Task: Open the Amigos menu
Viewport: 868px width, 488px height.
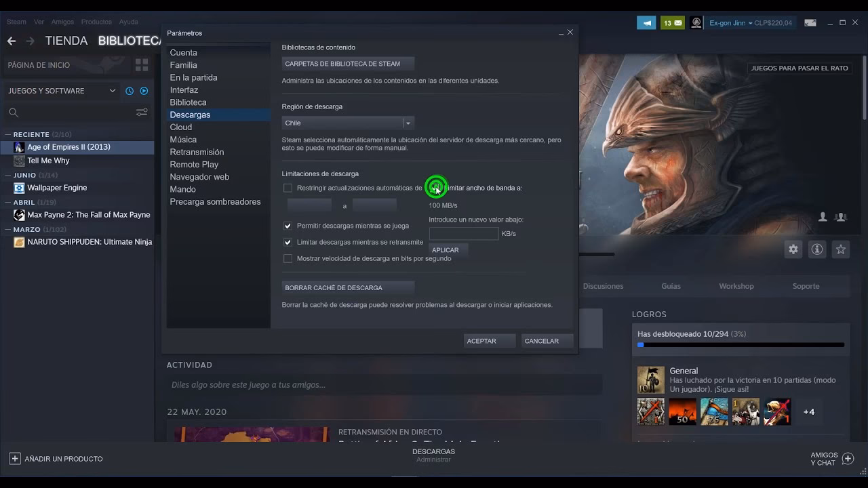Action: 62,22
